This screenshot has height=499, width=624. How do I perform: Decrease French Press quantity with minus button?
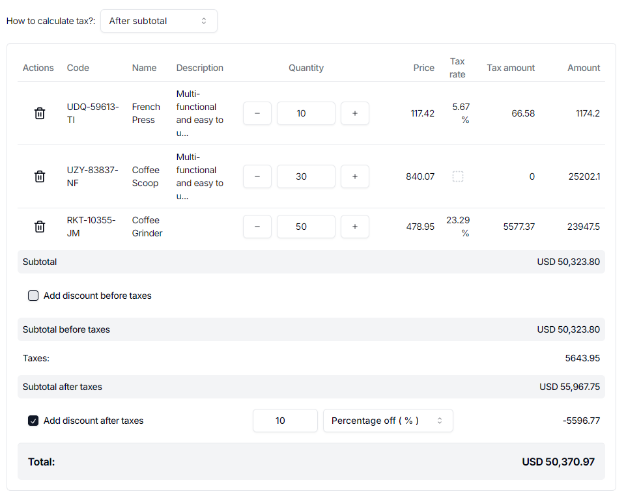tap(257, 114)
